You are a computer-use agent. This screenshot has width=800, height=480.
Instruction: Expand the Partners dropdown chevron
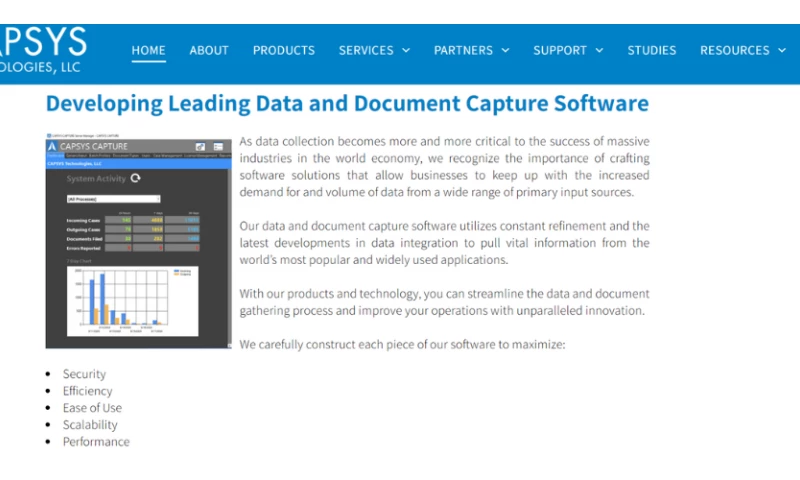click(x=505, y=50)
